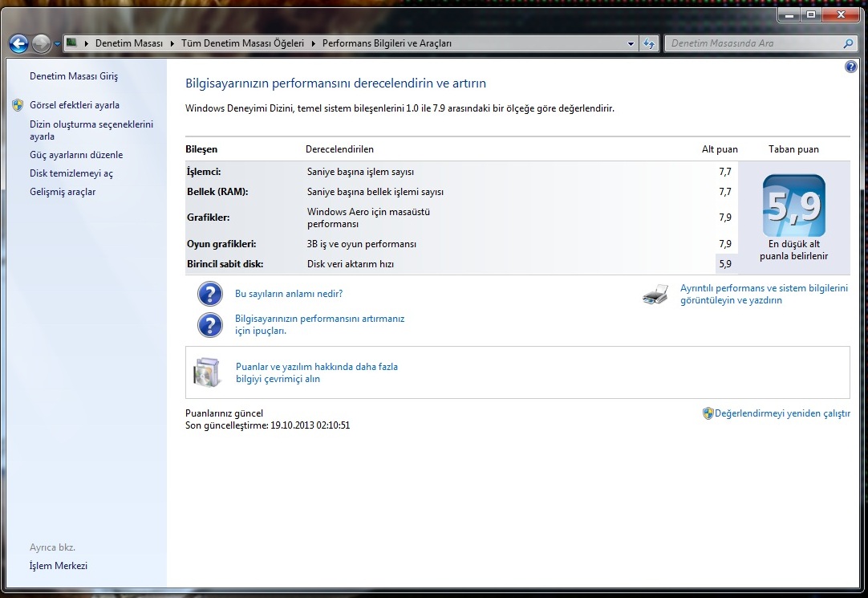Open Ayrıntılı performans ve sistem bilgilerini link
The width and height of the screenshot is (868, 598).
764,294
